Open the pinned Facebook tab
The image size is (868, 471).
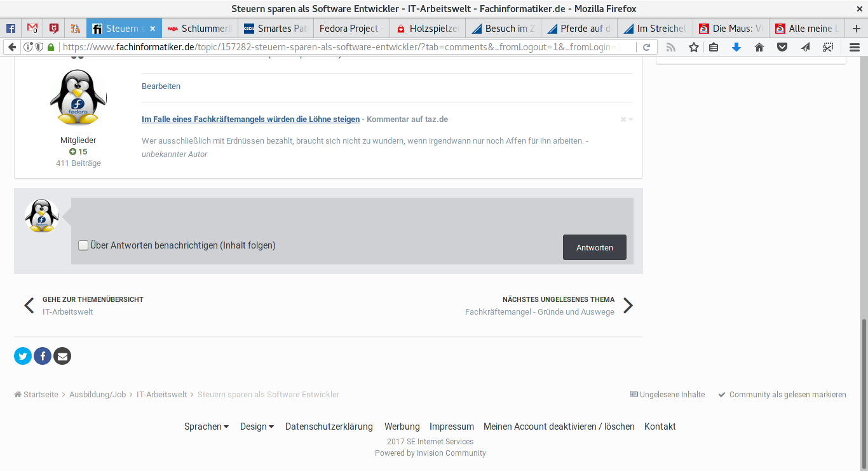tap(11, 29)
